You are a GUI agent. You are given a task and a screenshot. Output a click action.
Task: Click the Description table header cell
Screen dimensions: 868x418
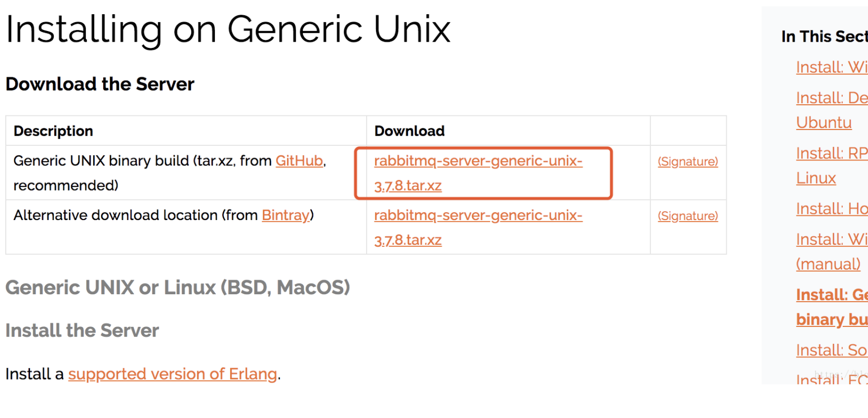[x=53, y=131]
